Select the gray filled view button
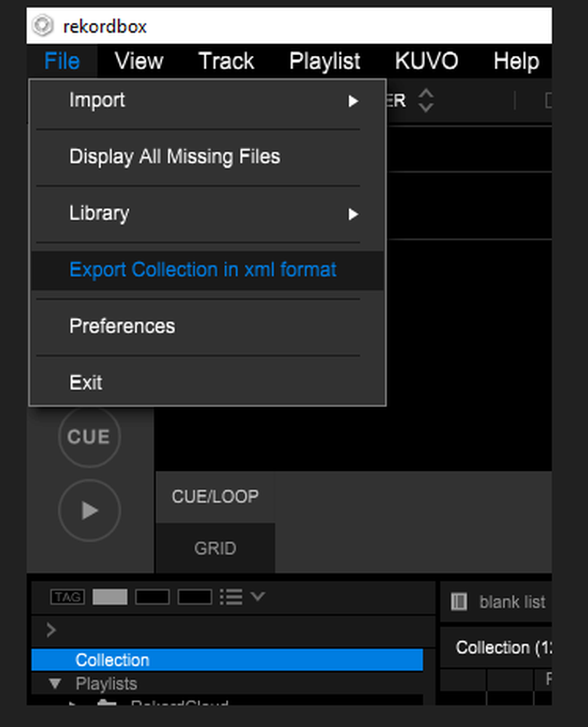588x727 pixels. tap(110, 597)
